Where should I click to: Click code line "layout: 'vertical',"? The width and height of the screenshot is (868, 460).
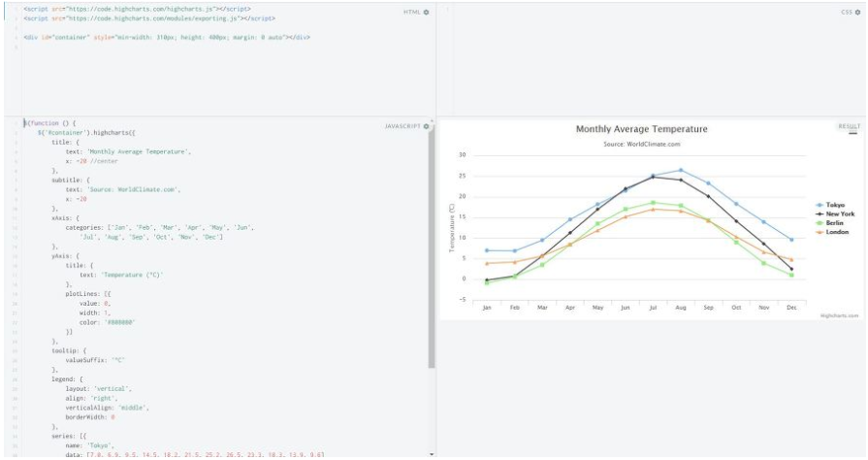(99, 388)
